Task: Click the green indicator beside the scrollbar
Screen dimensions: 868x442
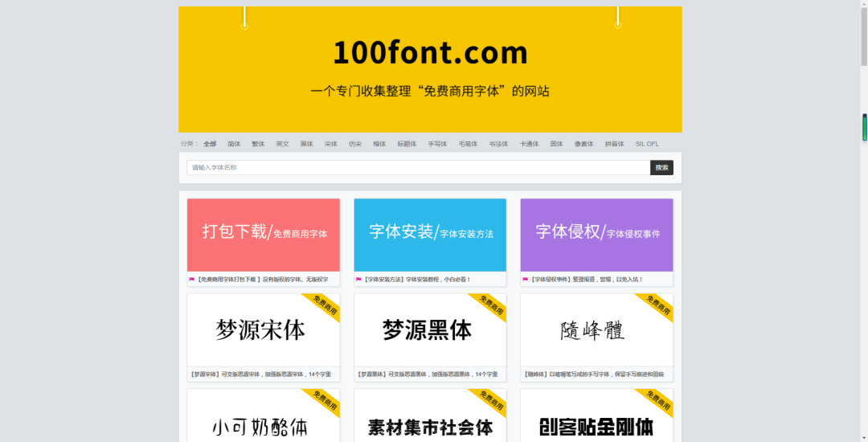Action: click(x=865, y=127)
